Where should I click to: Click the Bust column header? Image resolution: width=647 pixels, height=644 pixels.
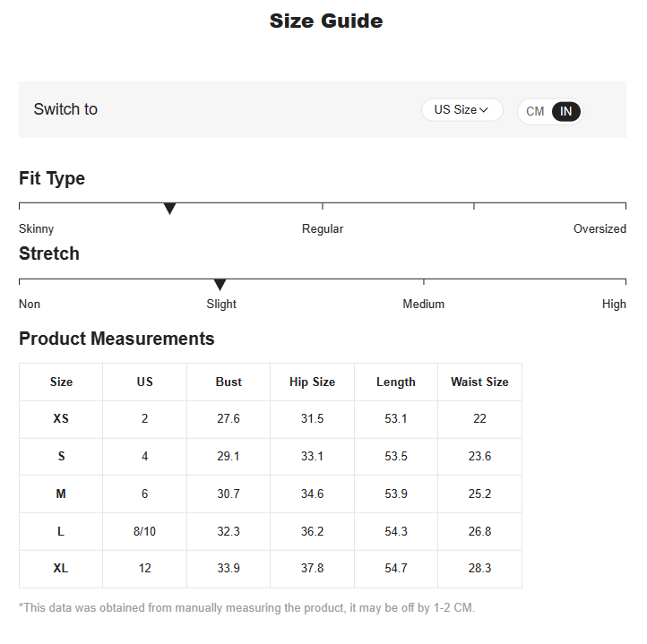pos(229,382)
